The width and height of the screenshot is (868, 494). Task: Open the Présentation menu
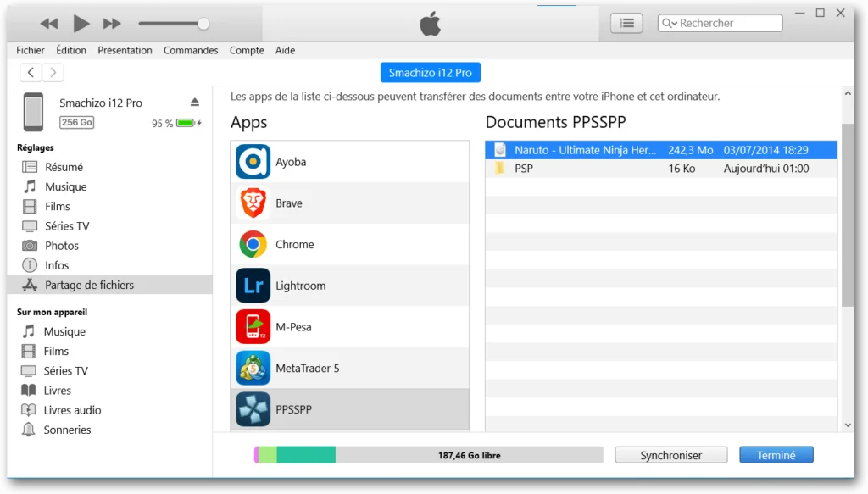[125, 50]
